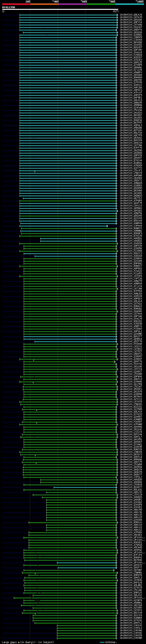Select the UniRef100_A9SPQ2 entry

click(x=131, y=550)
